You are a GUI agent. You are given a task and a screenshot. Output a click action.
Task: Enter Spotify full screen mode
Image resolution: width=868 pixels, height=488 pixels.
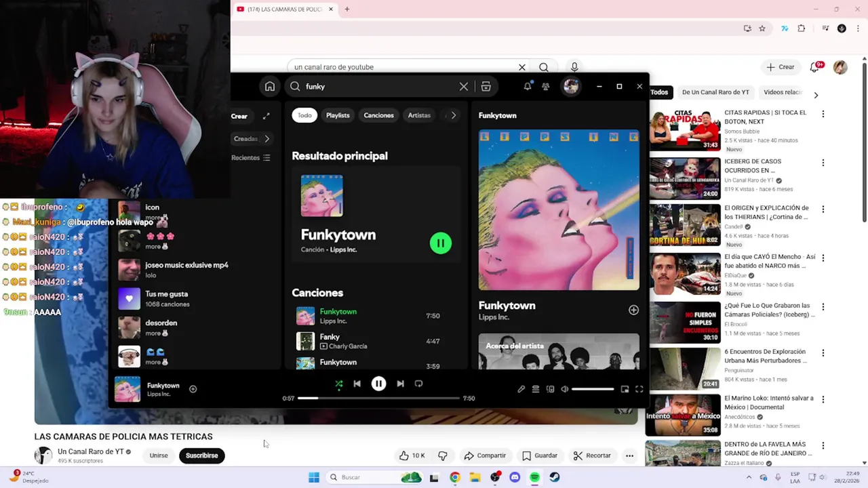(x=639, y=389)
